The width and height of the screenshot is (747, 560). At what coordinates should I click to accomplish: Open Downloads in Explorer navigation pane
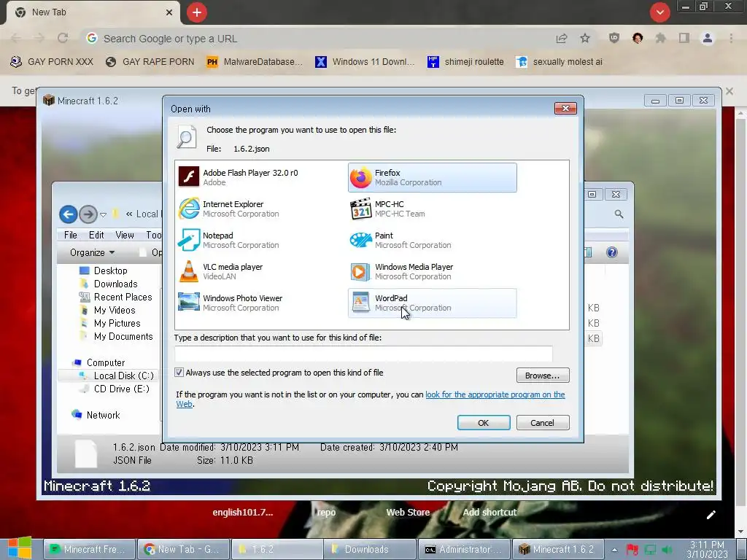(x=116, y=284)
